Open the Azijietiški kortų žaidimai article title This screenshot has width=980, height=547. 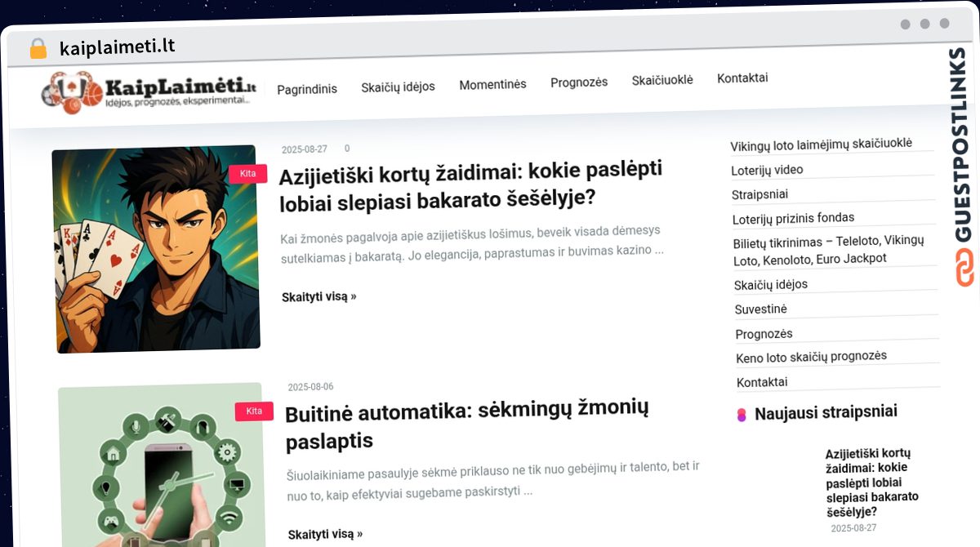click(470, 185)
